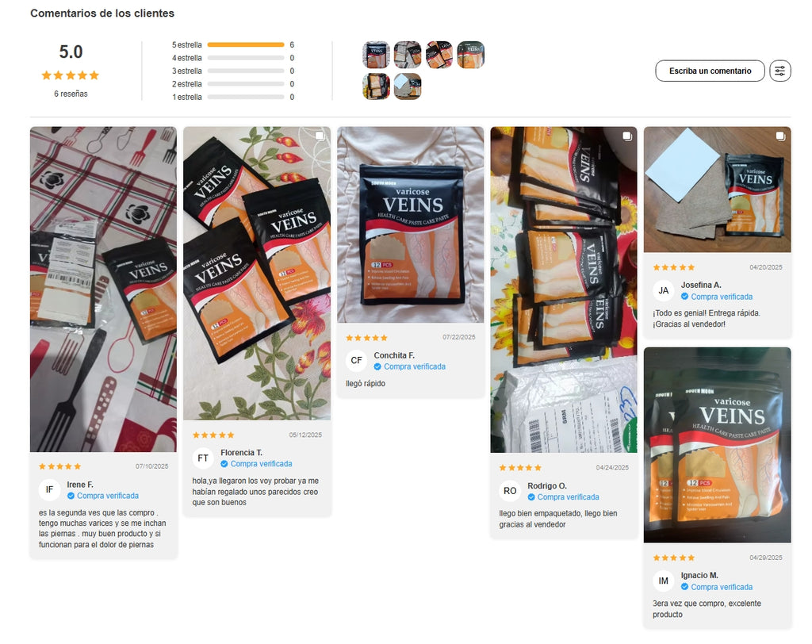Open the review filter settings icon
The width and height of the screenshot is (812, 644).
(x=780, y=71)
